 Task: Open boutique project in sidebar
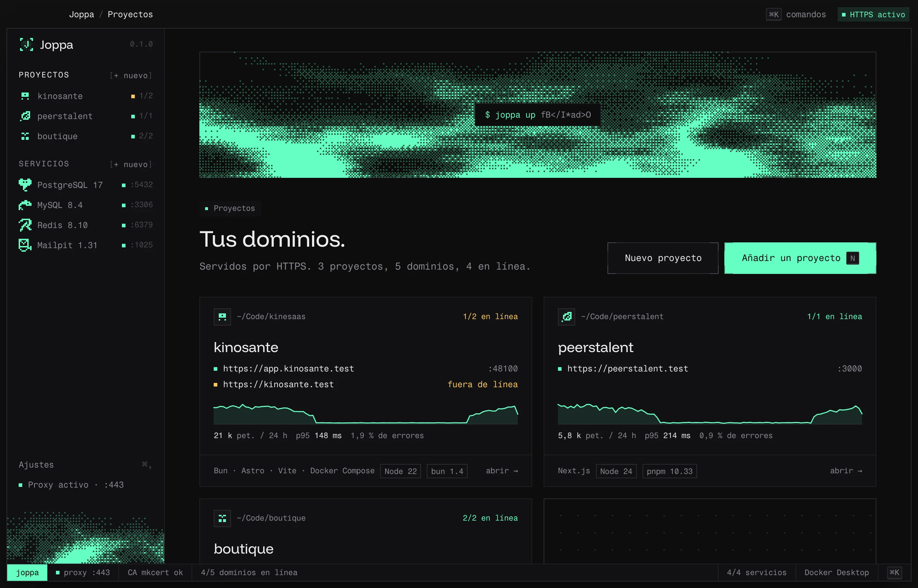point(86,136)
